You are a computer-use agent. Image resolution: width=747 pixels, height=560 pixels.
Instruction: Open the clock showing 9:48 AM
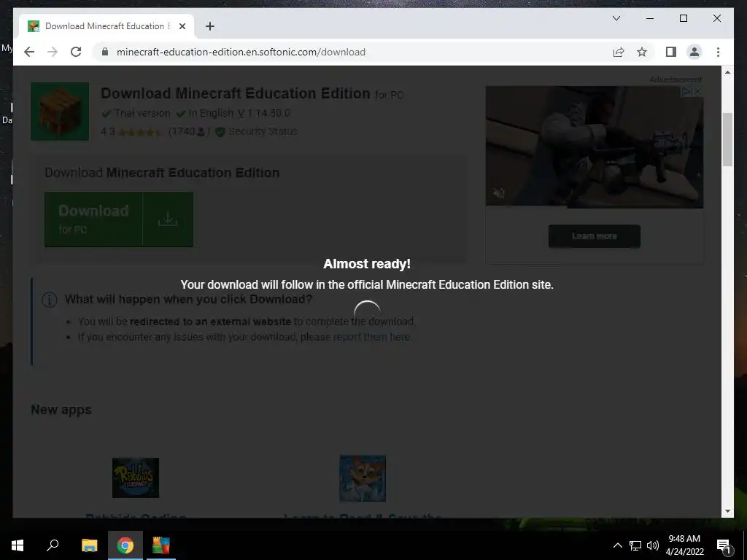pyautogui.click(x=684, y=545)
